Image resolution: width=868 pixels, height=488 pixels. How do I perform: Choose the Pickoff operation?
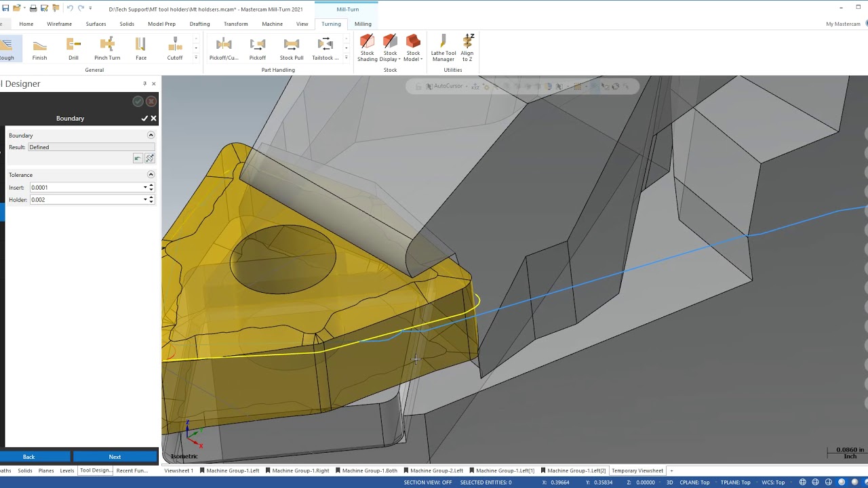pyautogui.click(x=258, y=49)
